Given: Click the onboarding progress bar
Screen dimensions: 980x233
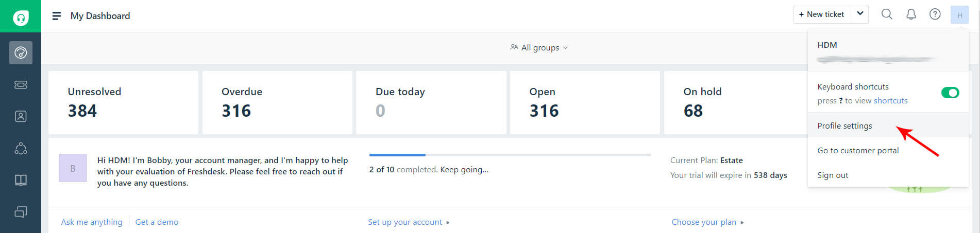Looking at the screenshot, I should [x=510, y=155].
